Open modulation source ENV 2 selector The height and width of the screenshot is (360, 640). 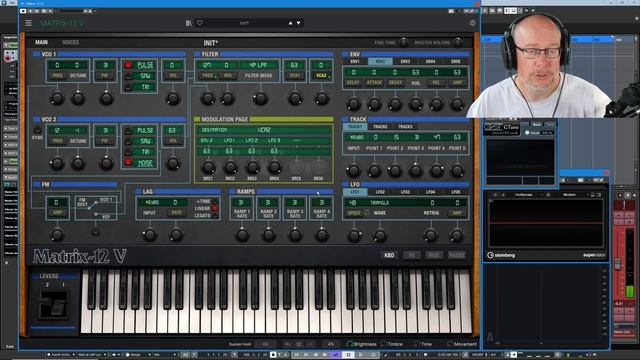[x=207, y=140]
